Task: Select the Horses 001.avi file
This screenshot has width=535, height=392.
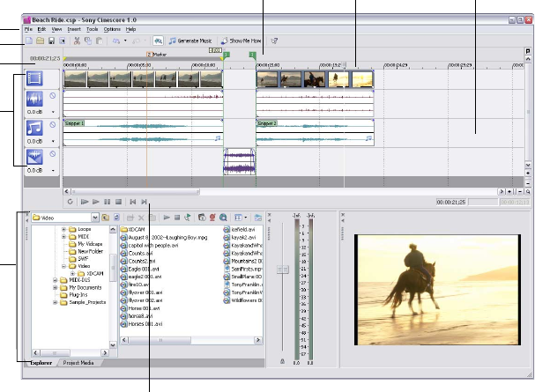Action: pos(145,325)
